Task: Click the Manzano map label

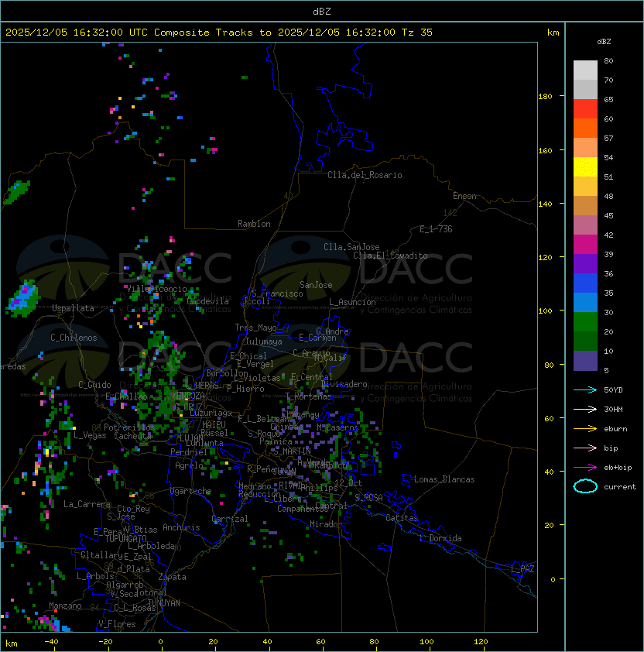Action: pyautogui.click(x=65, y=606)
